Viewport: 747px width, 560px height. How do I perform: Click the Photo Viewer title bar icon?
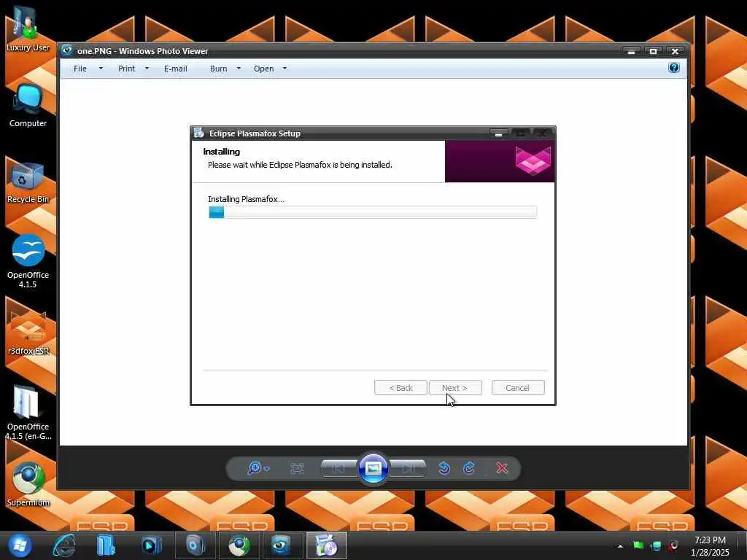tap(67, 50)
